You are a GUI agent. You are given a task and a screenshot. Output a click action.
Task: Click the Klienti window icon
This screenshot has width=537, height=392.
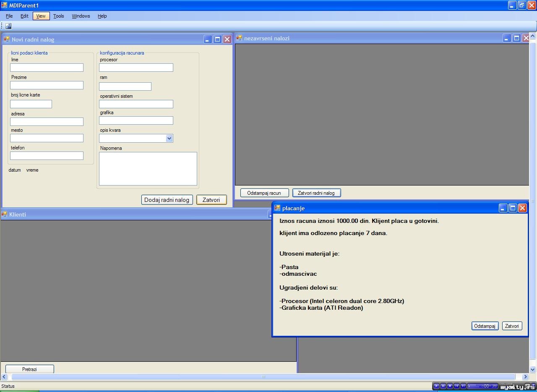click(x=4, y=214)
